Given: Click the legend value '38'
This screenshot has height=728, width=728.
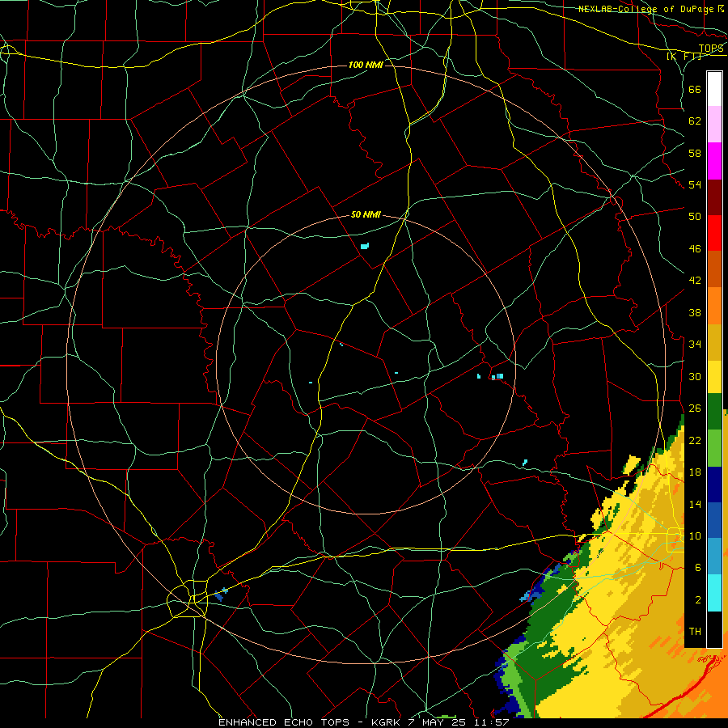Looking at the screenshot, I should tap(695, 312).
